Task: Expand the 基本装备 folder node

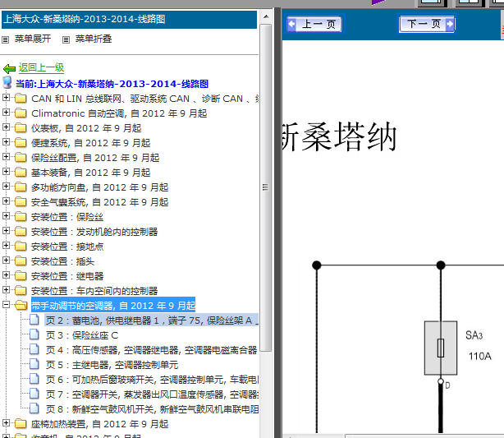Action: click(6, 171)
